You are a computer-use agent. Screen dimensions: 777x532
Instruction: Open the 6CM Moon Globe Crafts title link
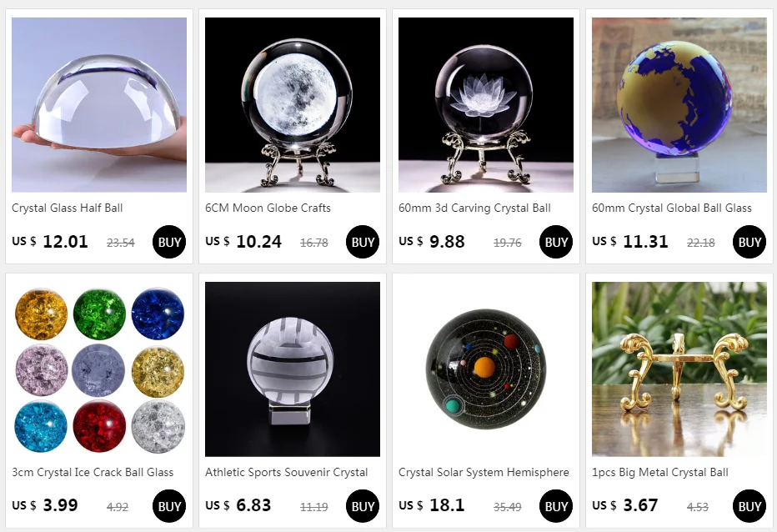[268, 208]
